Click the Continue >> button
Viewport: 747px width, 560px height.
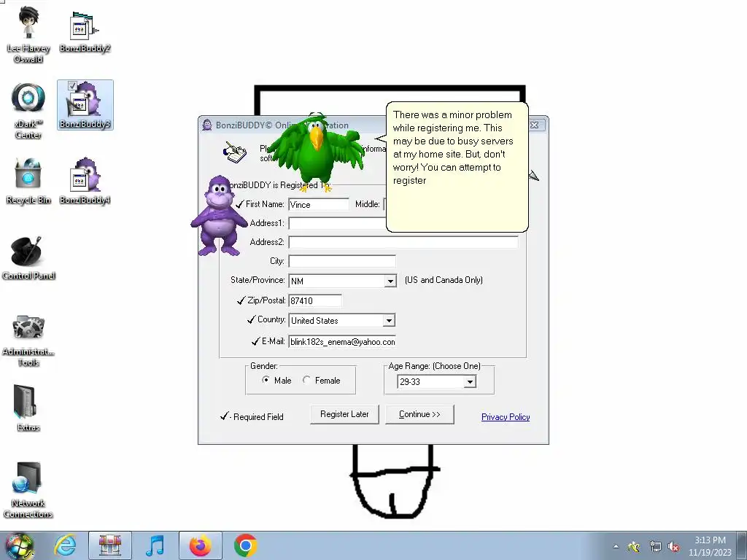click(x=419, y=414)
